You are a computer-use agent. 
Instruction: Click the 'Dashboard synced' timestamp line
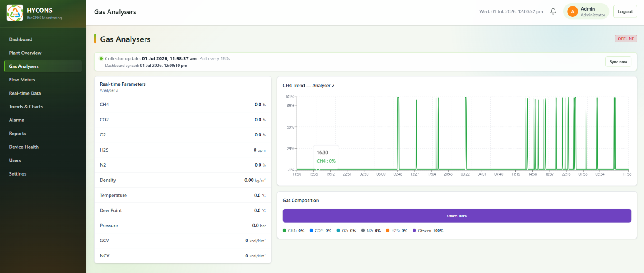pos(146,66)
